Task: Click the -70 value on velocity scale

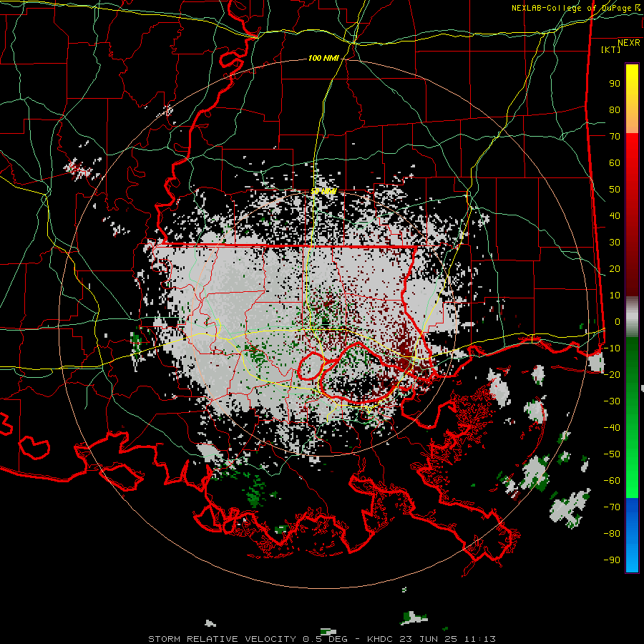Action: [612, 507]
